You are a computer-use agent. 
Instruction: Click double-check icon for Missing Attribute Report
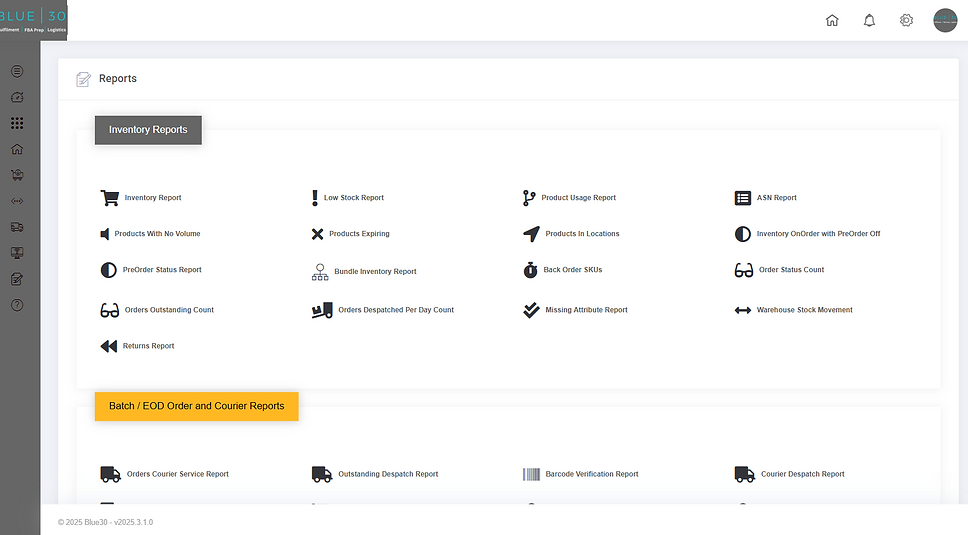click(531, 310)
